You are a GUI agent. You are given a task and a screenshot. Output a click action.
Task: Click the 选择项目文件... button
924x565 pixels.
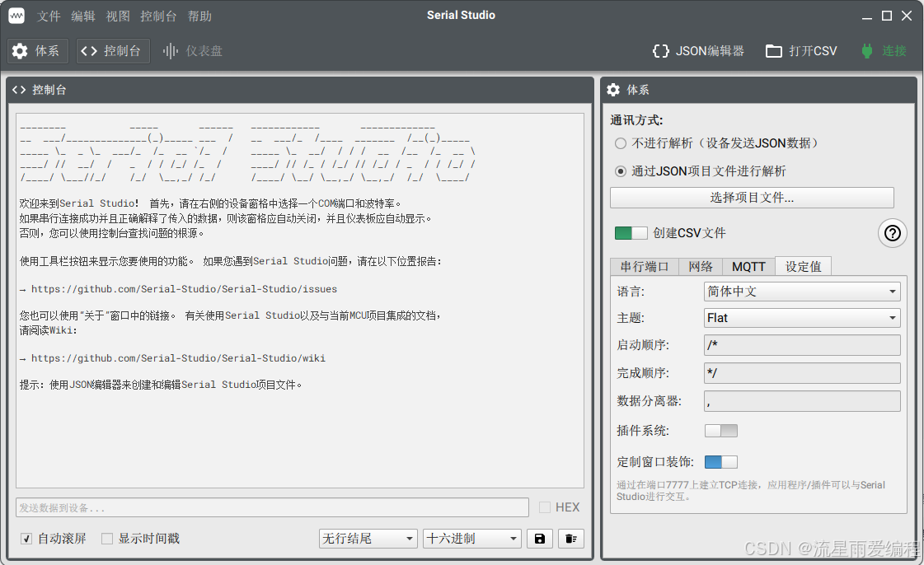click(752, 198)
